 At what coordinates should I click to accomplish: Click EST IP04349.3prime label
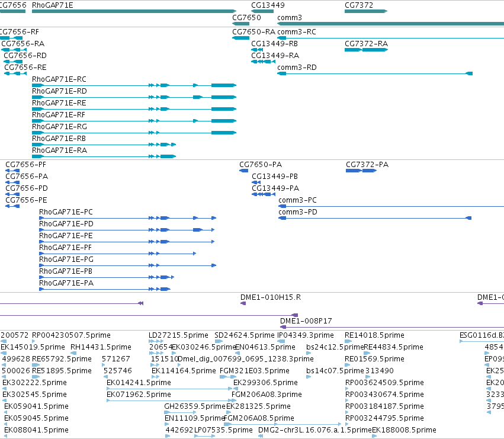[306, 335]
